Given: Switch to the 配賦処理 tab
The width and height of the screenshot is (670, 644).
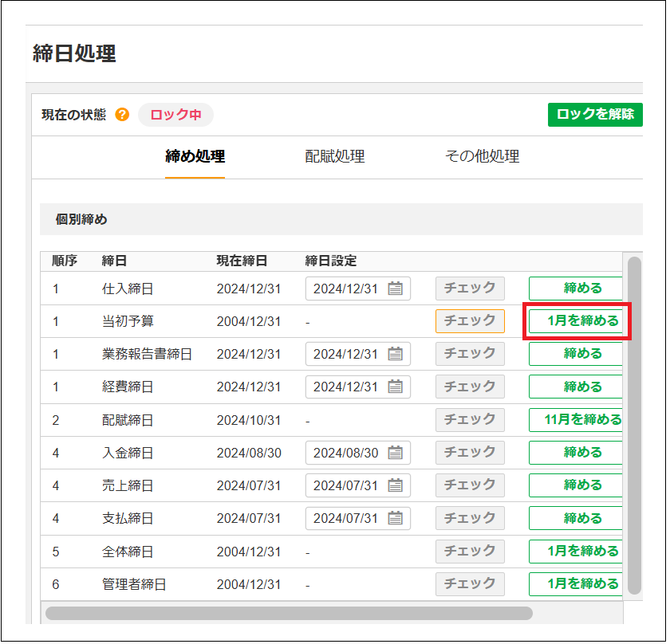Looking at the screenshot, I should tap(334, 157).
